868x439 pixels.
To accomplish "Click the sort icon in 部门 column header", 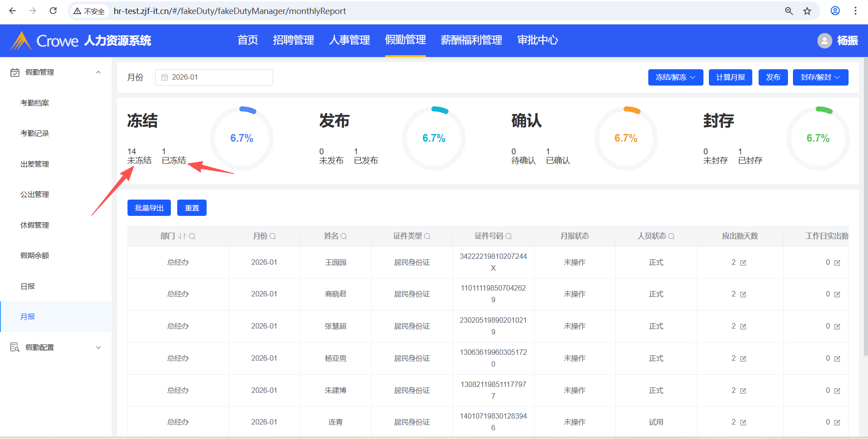I will point(182,236).
